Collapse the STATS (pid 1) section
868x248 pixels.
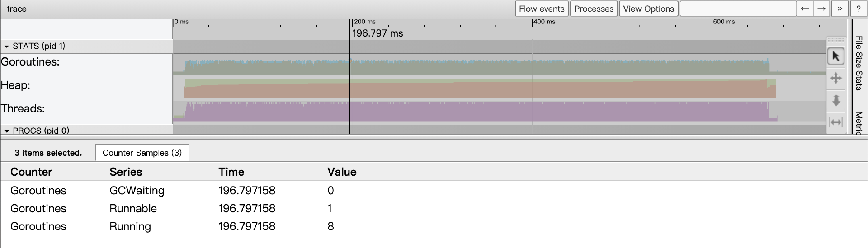coord(7,46)
